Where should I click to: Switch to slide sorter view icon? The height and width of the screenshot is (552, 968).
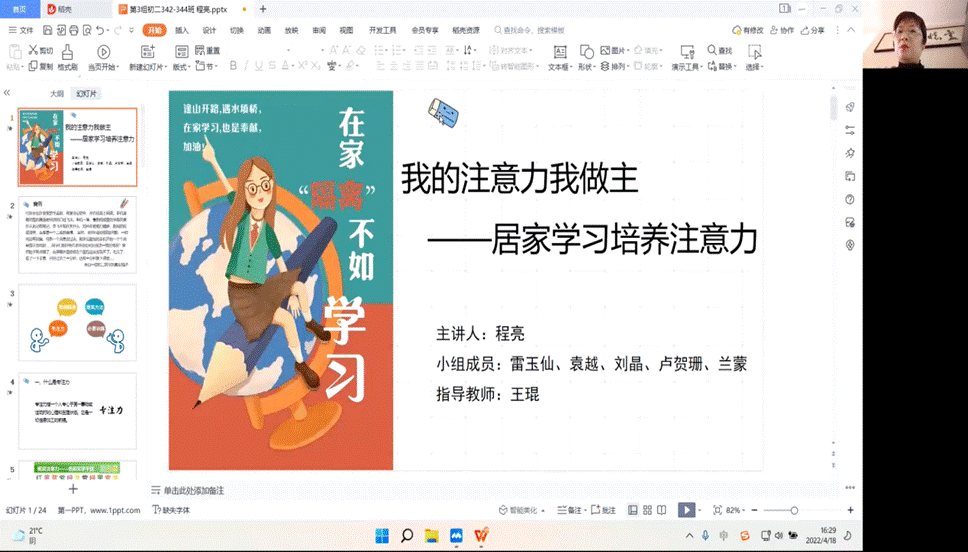pos(647,510)
